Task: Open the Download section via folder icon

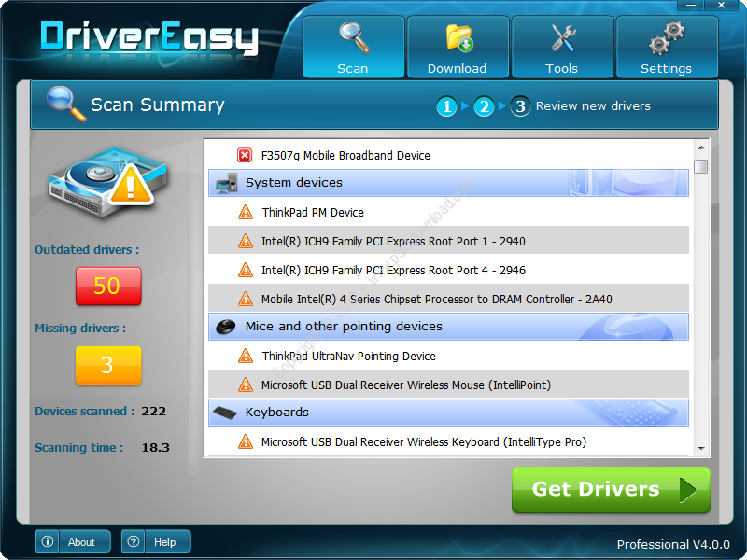Action: pos(458,37)
